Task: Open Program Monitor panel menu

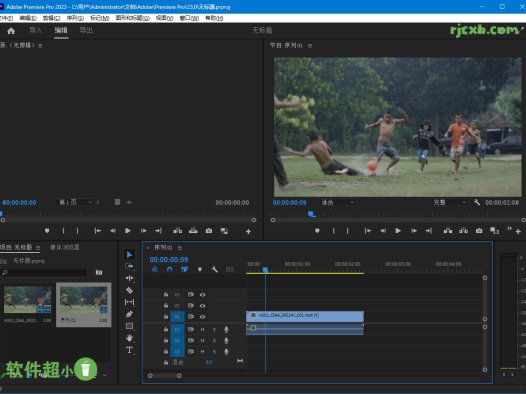Action: tap(310, 45)
